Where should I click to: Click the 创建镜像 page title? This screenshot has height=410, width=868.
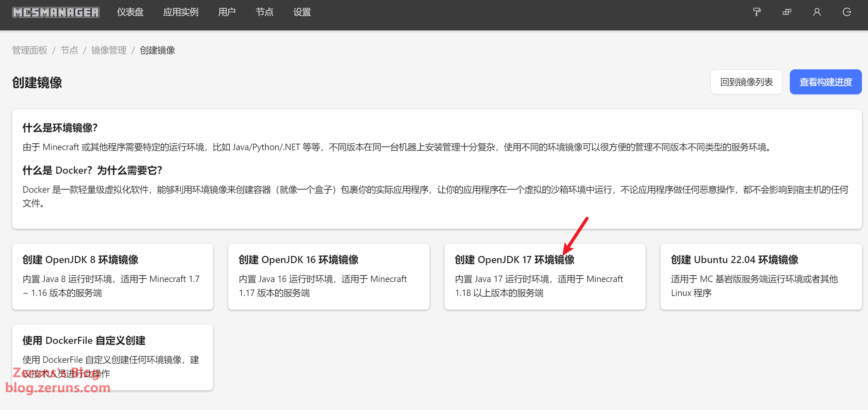pos(37,83)
